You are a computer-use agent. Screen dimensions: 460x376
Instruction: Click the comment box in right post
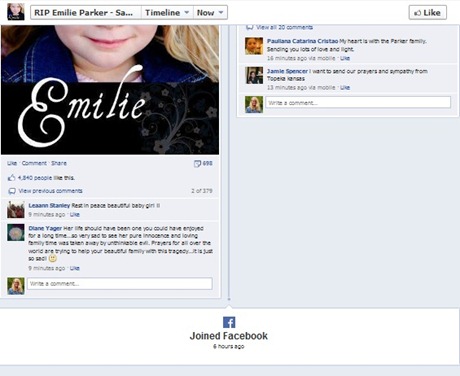(358, 102)
